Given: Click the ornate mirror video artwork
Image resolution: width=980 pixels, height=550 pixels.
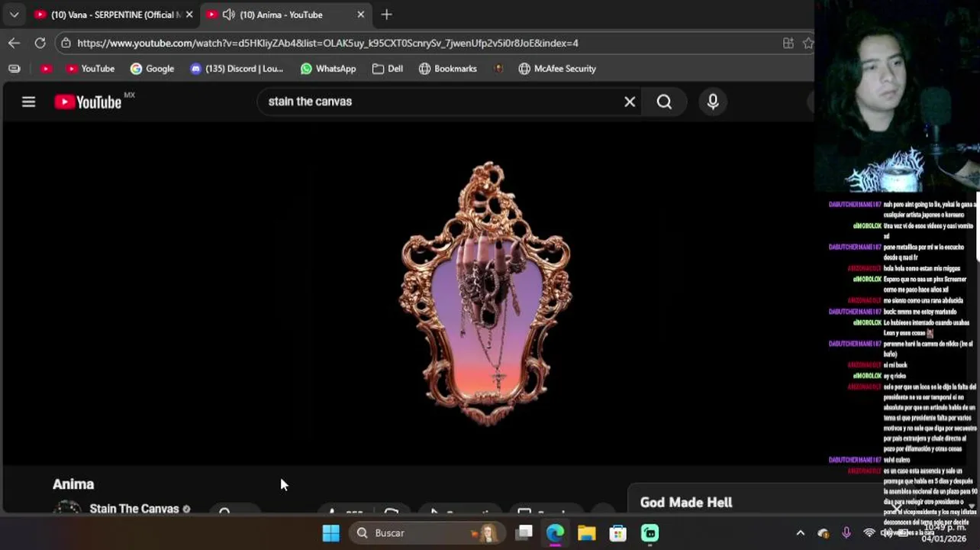Looking at the screenshot, I should click(486, 294).
